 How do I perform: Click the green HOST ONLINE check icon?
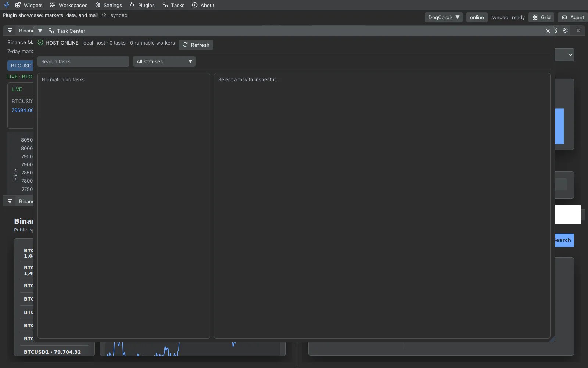pyautogui.click(x=40, y=43)
